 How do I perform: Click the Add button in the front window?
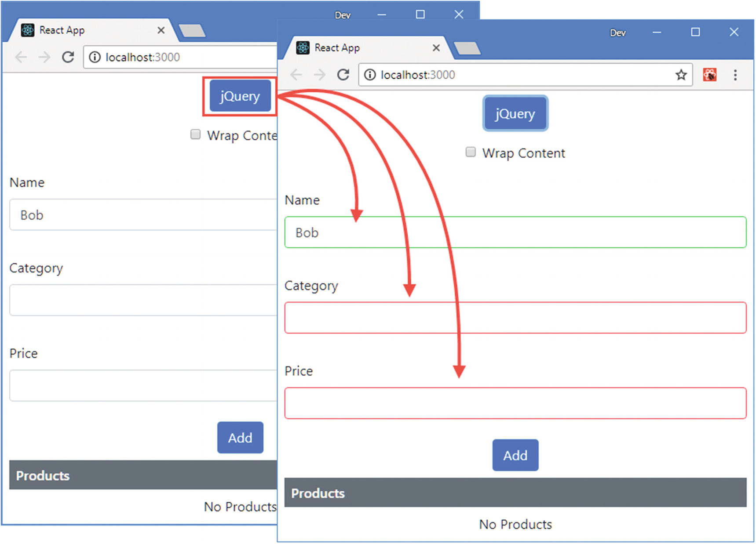(x=515, y=455)
